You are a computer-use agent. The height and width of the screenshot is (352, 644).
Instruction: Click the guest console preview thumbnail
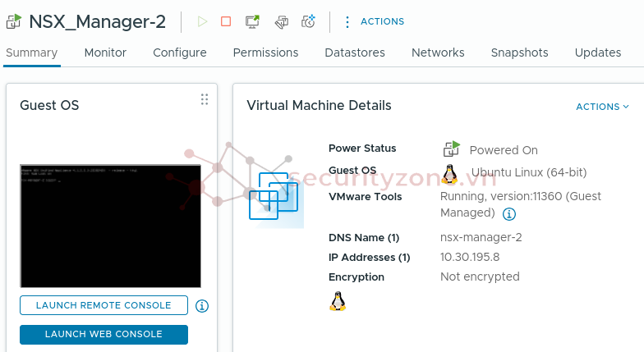click(x=110, y=226)
